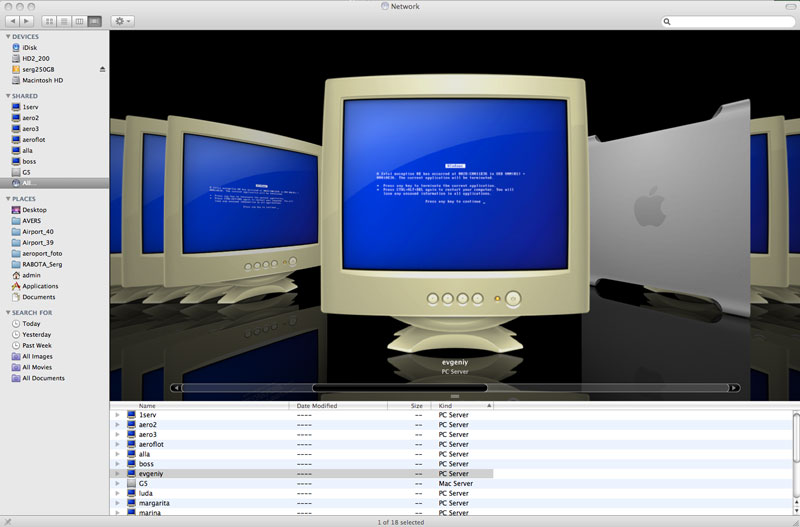This screenshot has height=527, width=800.
Task: Expand the aeroflot row in list
Action: tap(117, 444)
